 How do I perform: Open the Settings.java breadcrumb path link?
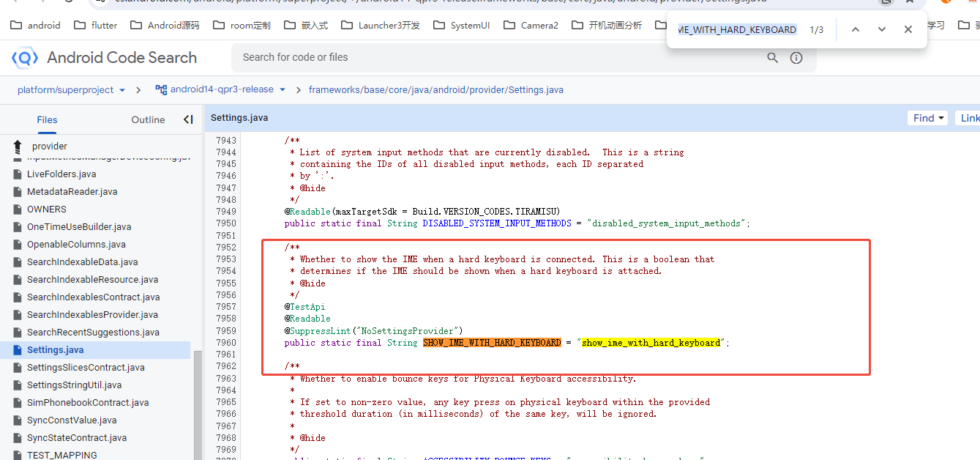coord(436,89)
